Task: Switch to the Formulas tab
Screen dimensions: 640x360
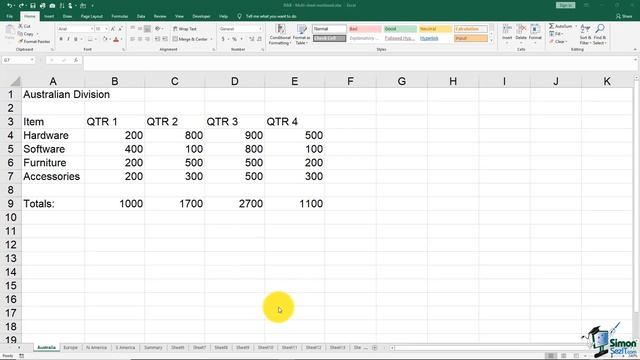Action: [x=120, y=16]
